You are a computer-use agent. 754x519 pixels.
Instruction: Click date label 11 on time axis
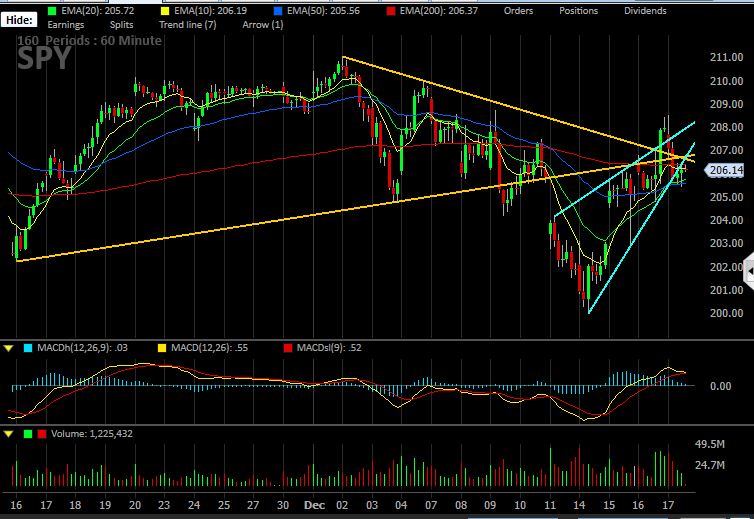tap(550, 505)
